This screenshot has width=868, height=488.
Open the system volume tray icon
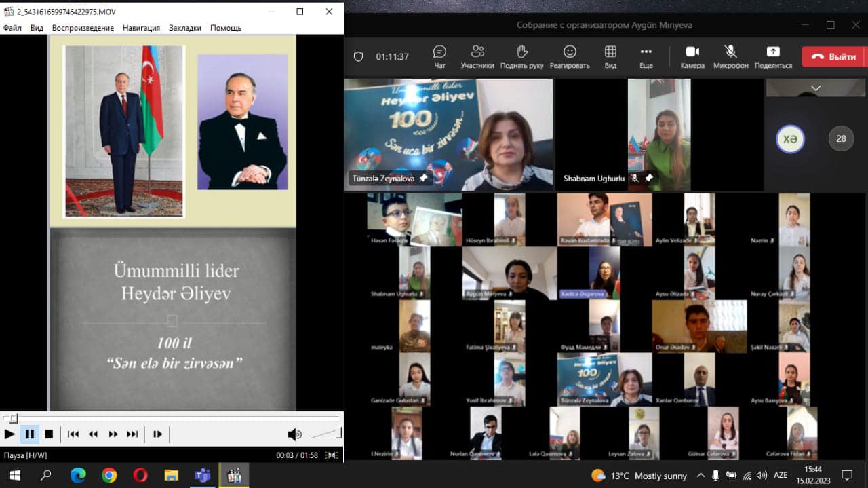(762, 476)
